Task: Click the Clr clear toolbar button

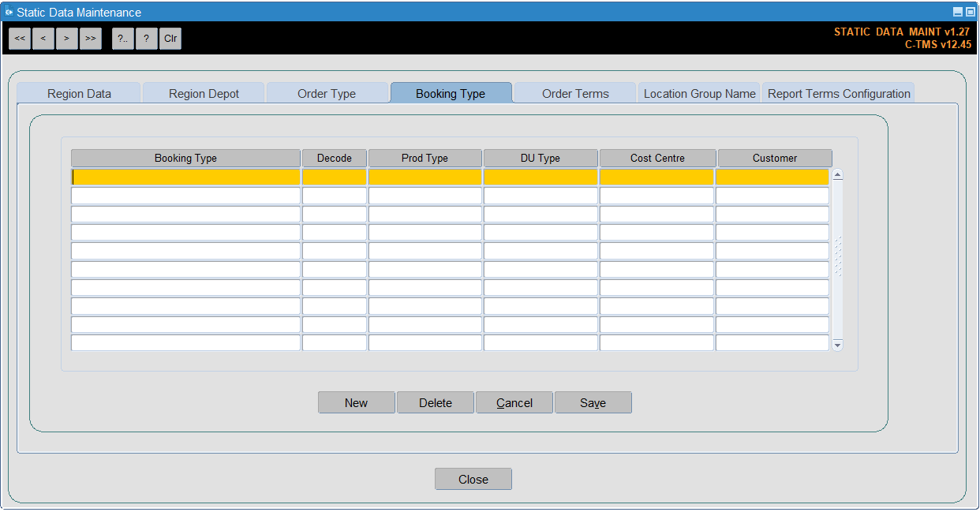Action: 170,38
